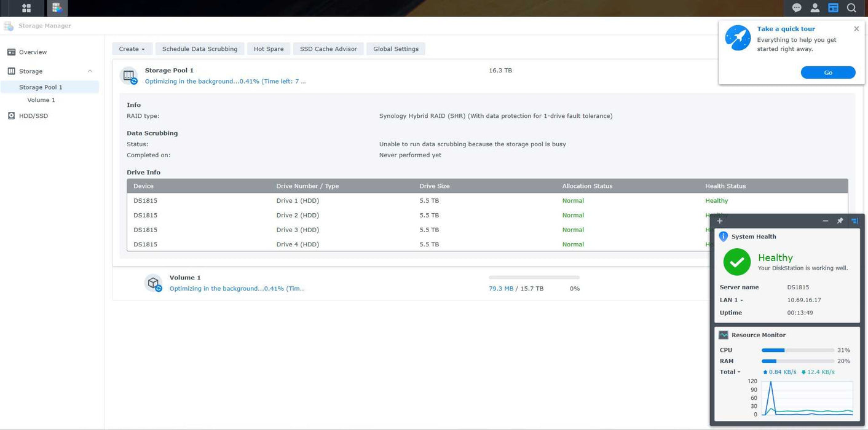Image resolution: width=868 pixels, height=430 pixels.
Task: Open Global Settings for storage
Action: click(x=395, y=49)
